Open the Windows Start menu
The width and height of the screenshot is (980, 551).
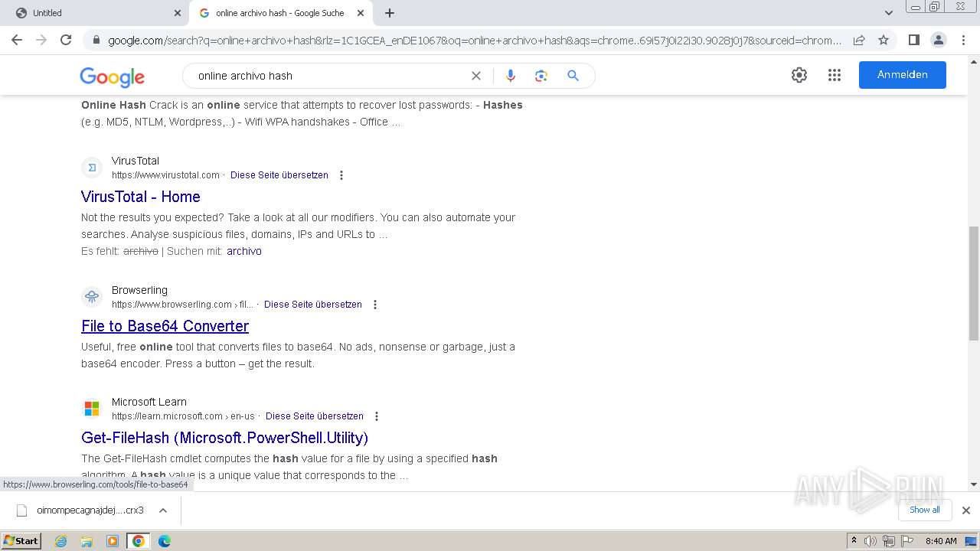21,541
